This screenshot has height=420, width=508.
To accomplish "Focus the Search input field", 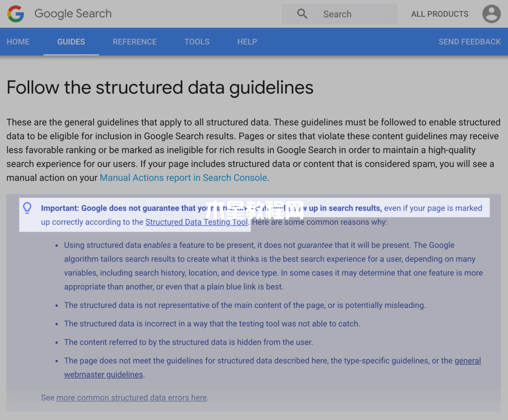I will (x=339, y=14).
